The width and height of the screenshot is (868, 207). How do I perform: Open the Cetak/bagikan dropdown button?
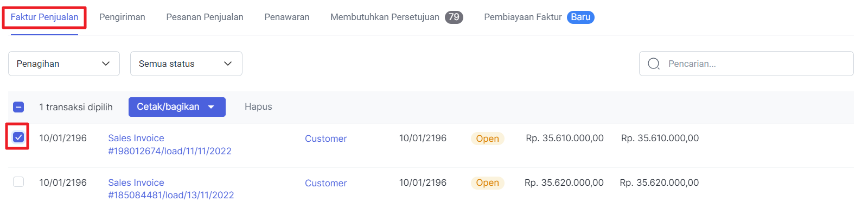(177, 107)
